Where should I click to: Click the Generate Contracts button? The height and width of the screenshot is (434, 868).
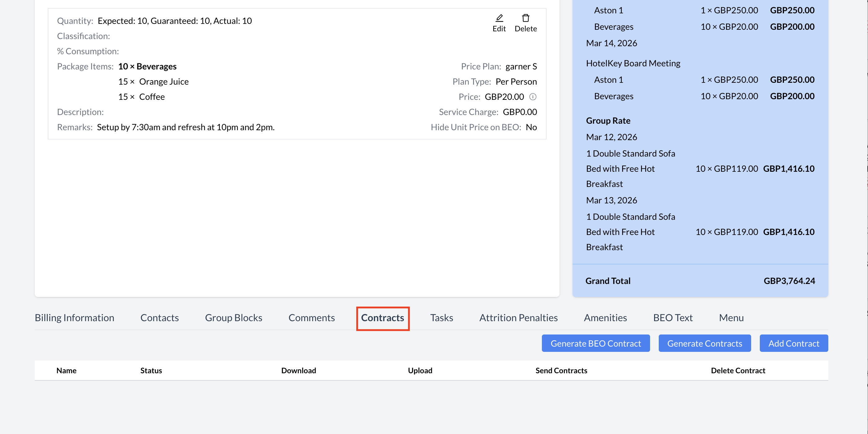(705, 343)
